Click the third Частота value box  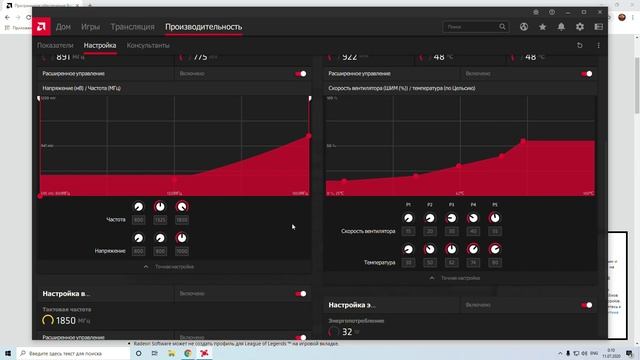click(182, 220)
